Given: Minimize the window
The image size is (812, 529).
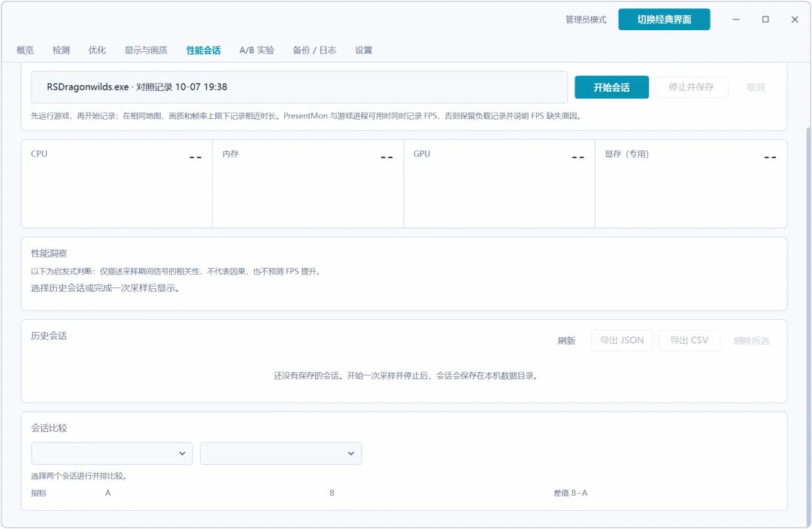Looking at the screenshot, I should 736,20.
